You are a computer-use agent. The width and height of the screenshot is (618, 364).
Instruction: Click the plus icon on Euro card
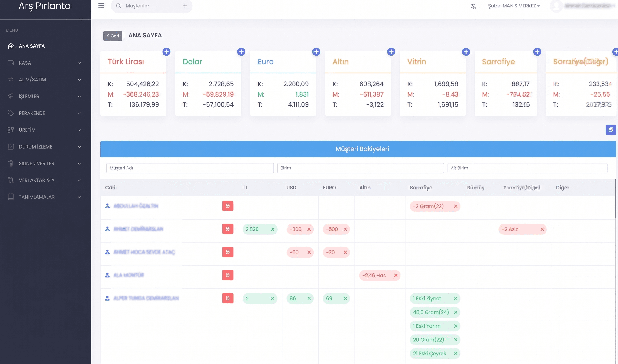(x=316, y=52)
